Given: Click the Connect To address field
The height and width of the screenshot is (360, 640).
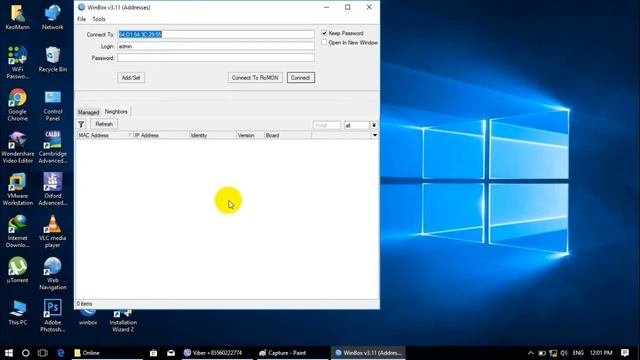Looking at the screenshot, I should 216,35.
